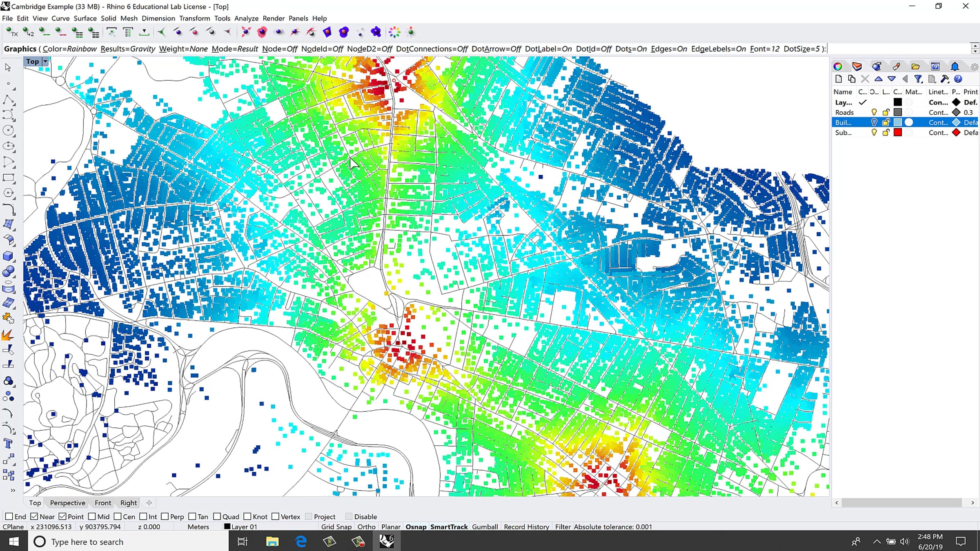Switch to the Perspective viewport tab
Image resolution: width=980 pixels, height=551 pixels.
point(67,503)
